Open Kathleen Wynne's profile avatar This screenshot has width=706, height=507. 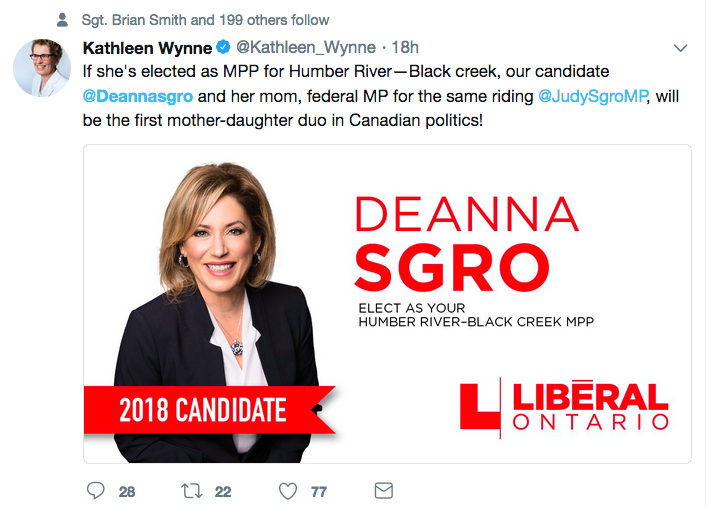click(x=40, y=70)
